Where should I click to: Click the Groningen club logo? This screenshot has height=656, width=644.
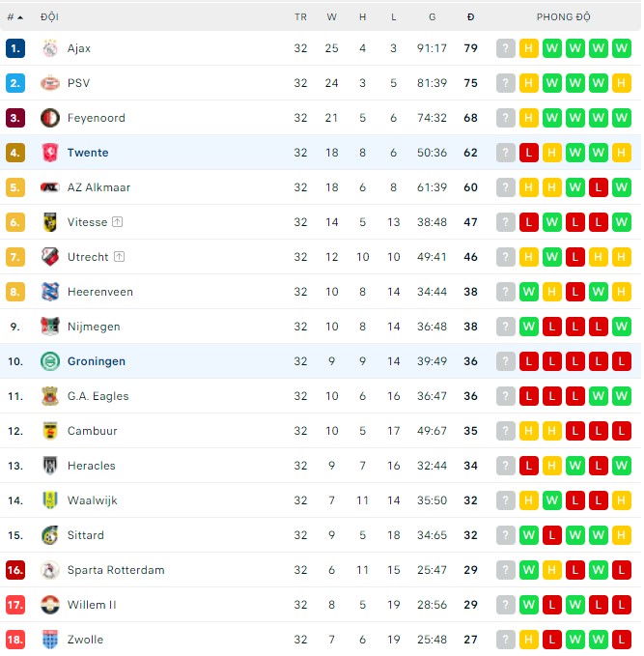tap(50, 361)
